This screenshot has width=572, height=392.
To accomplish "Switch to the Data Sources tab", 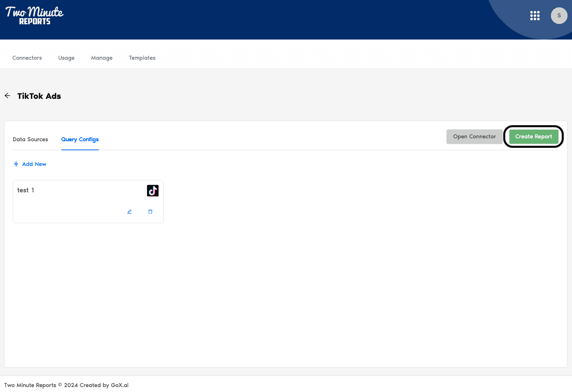I will point(30,140).
